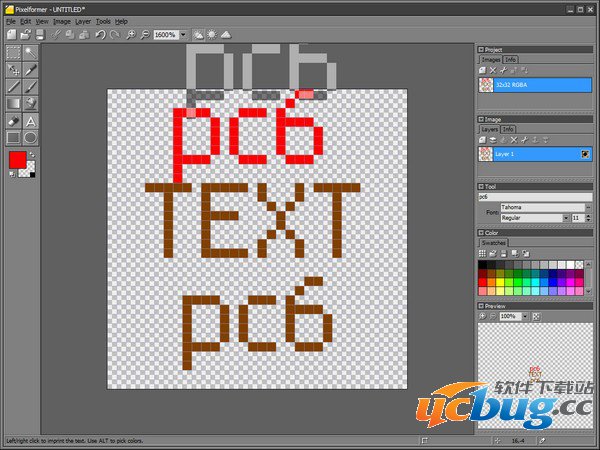Select the Gradient fill tool

pyautogui.click(x=12, y=103)
